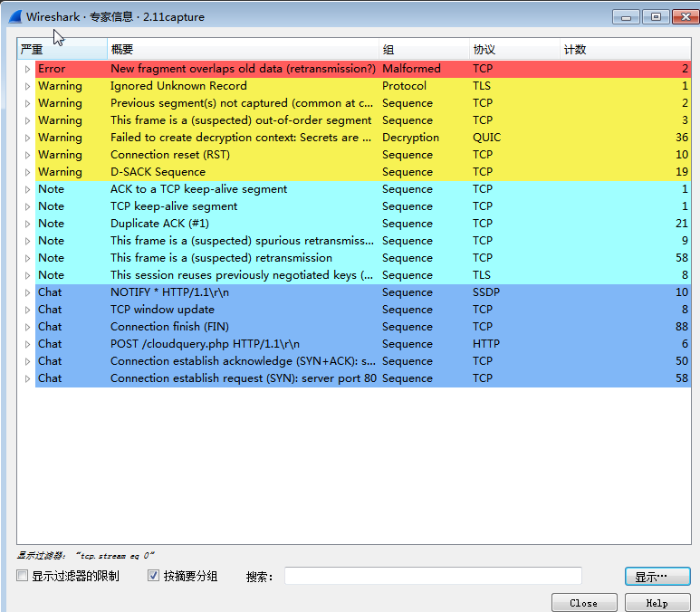Select 'POST /cloudquery.php HTTP/1.1\r\n' summary text
Screen dimensions: 700x612
click(x=205, y=344)
